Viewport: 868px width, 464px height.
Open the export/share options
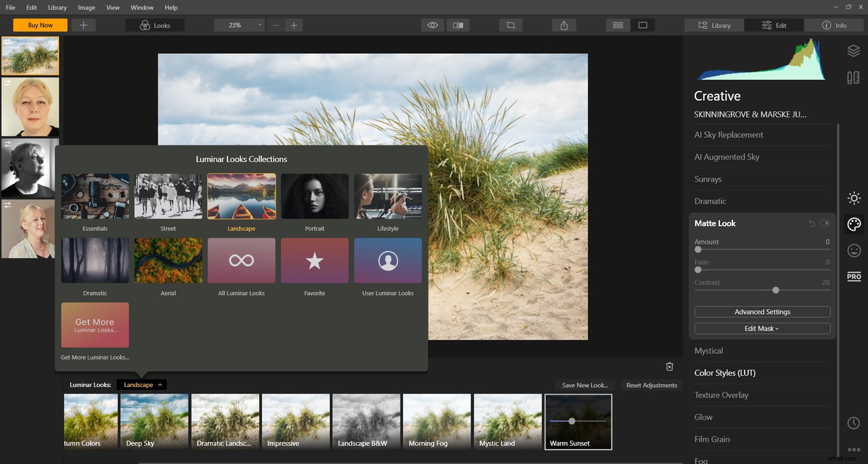point(563,25)
